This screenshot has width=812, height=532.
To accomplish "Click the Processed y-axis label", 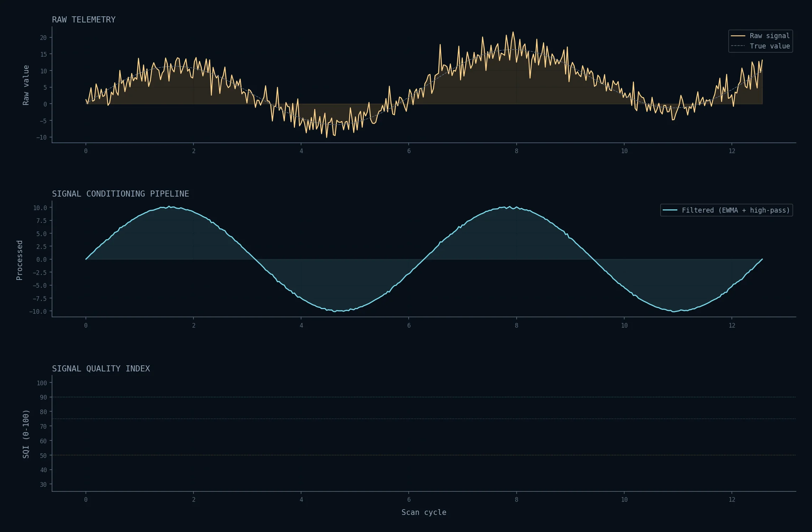I will [19, 260].
